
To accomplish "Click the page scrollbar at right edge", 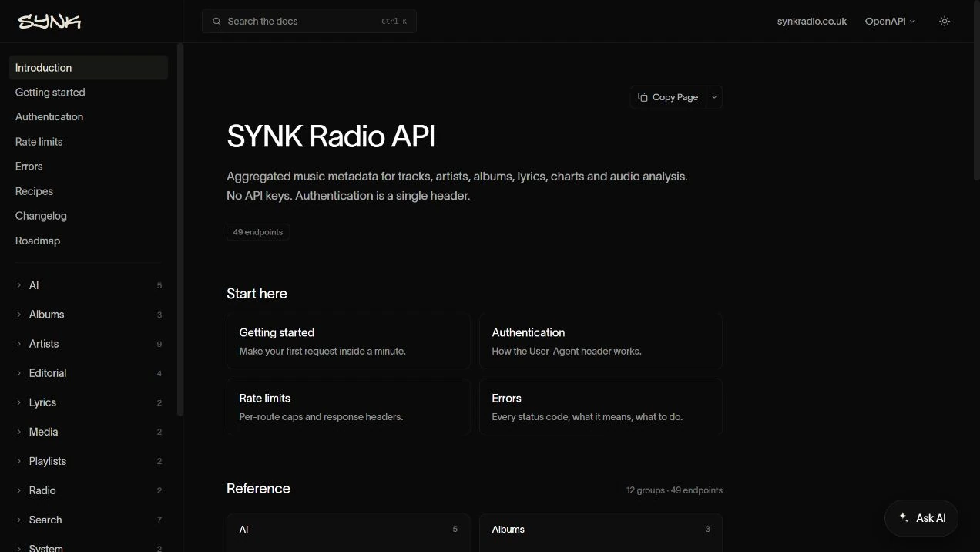I will coord(977,93).
